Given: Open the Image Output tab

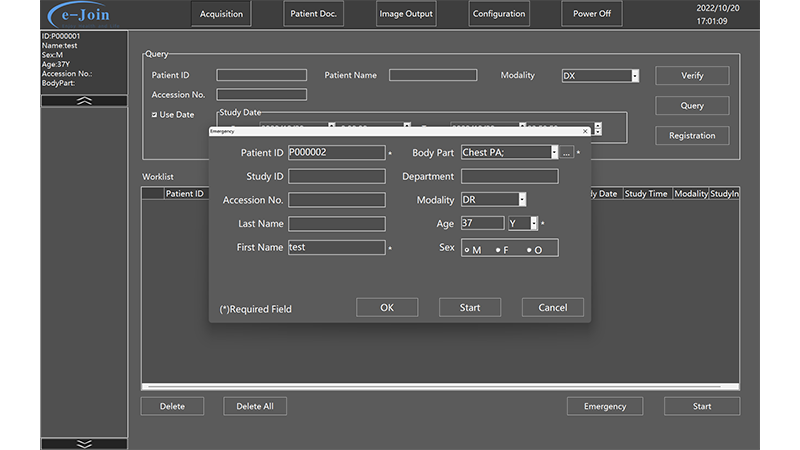Looking at the screenshot, I should click(x=406, y=14).
